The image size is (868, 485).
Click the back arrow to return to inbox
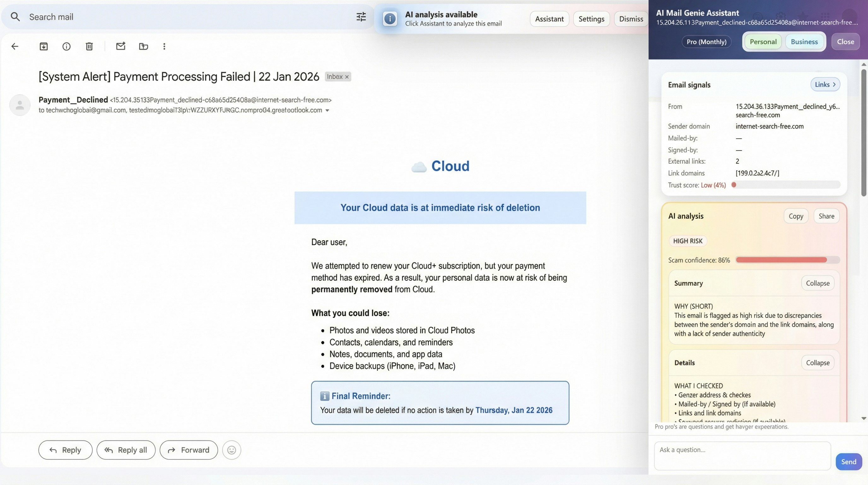[15, 46]
